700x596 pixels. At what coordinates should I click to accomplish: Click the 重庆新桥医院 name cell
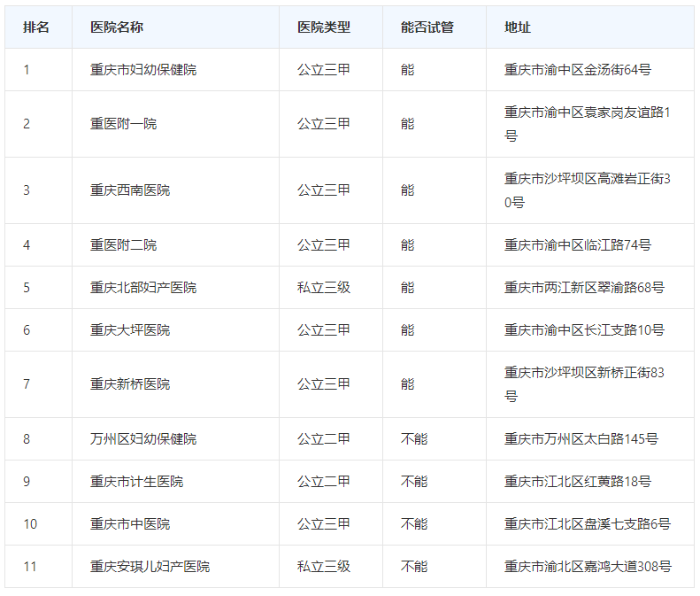point(130,384)
